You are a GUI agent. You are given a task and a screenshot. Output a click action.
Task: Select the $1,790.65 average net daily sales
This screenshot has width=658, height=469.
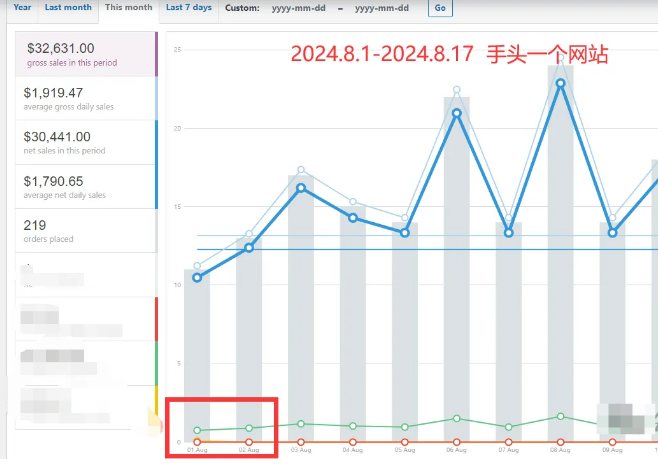(x=86, y=187)
